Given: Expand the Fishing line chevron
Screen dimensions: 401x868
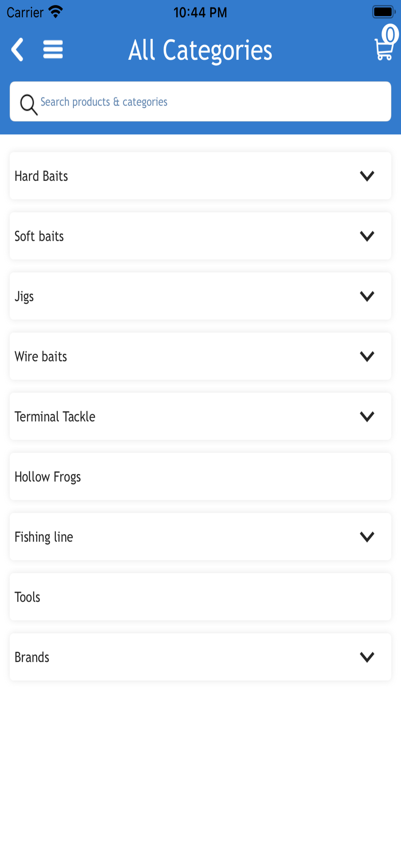Looking at the screenshot, I should pos(367,537).
